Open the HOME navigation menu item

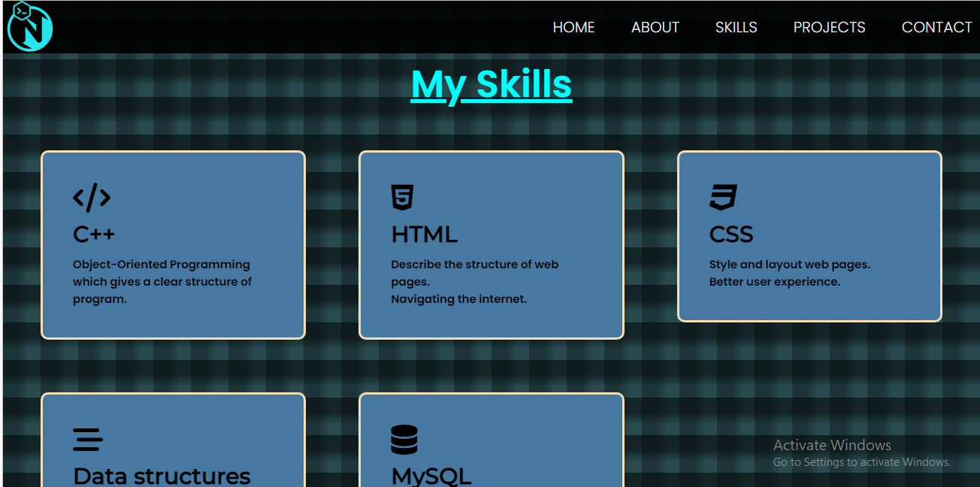(573, 27)
